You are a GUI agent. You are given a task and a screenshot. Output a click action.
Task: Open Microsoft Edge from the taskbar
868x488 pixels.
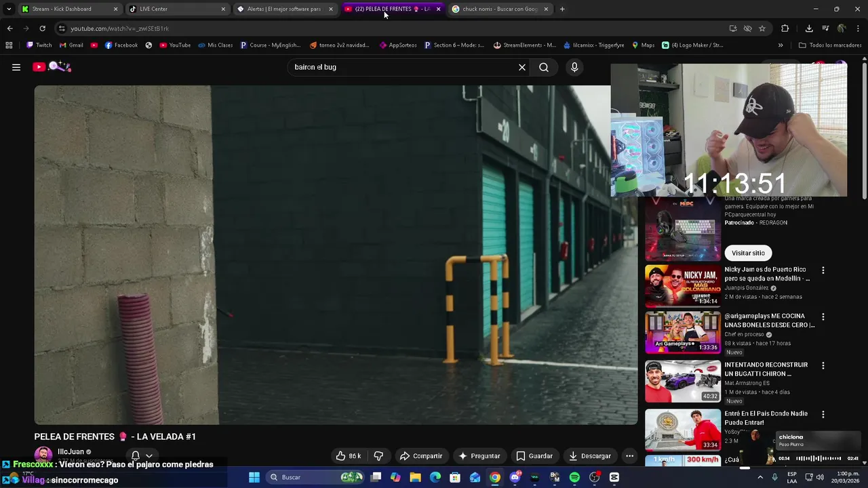tap(435, 477)
